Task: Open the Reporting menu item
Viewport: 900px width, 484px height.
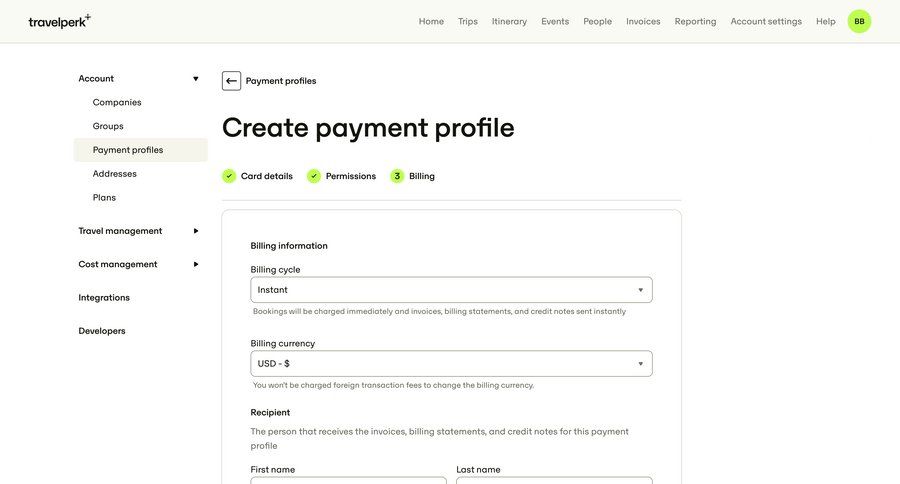Action: [695, 21]
